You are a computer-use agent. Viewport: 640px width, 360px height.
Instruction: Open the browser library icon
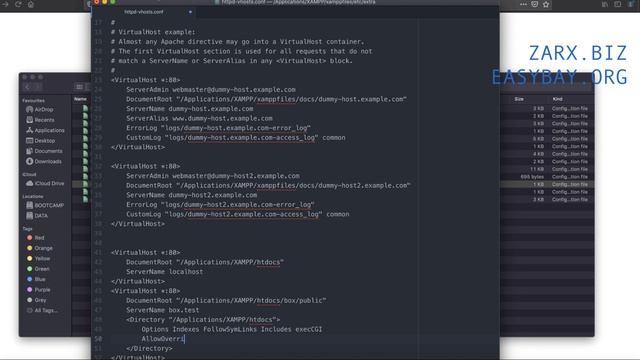pos(604,4)
